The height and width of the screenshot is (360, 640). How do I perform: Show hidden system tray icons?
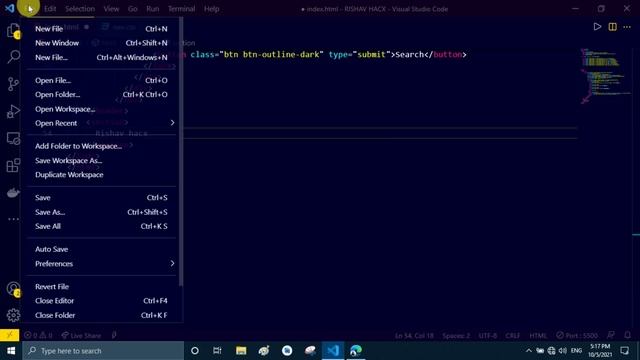529,351
